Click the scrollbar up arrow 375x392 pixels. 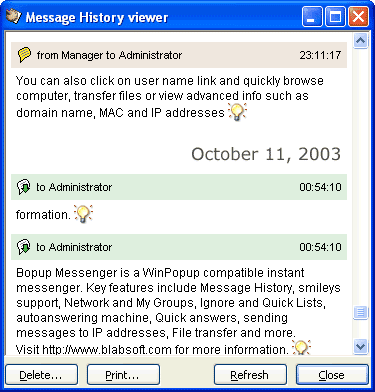(360, 41)
